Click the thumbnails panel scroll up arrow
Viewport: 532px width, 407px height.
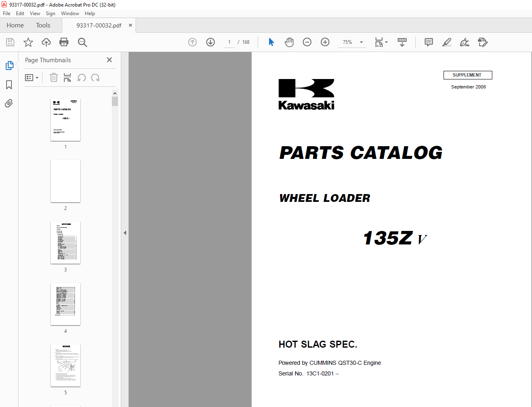[115, 93]
